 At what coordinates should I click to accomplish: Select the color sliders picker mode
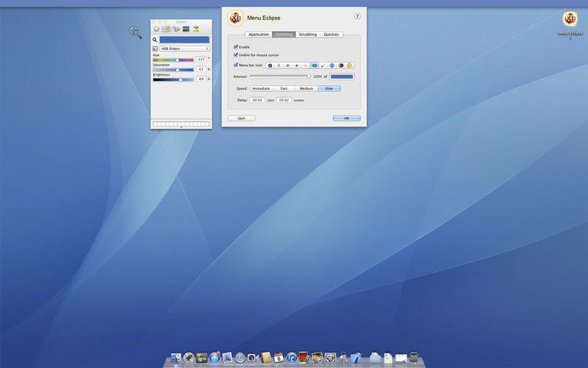166,29
